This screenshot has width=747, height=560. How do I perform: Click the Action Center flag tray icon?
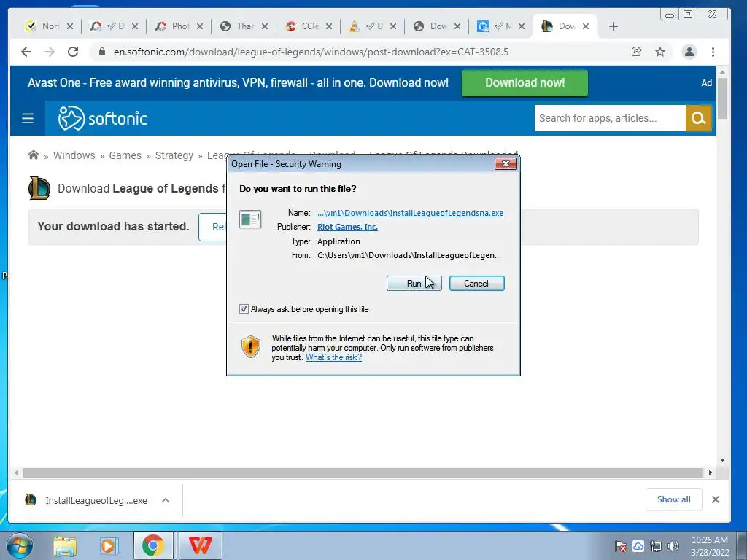coord(620,546)
